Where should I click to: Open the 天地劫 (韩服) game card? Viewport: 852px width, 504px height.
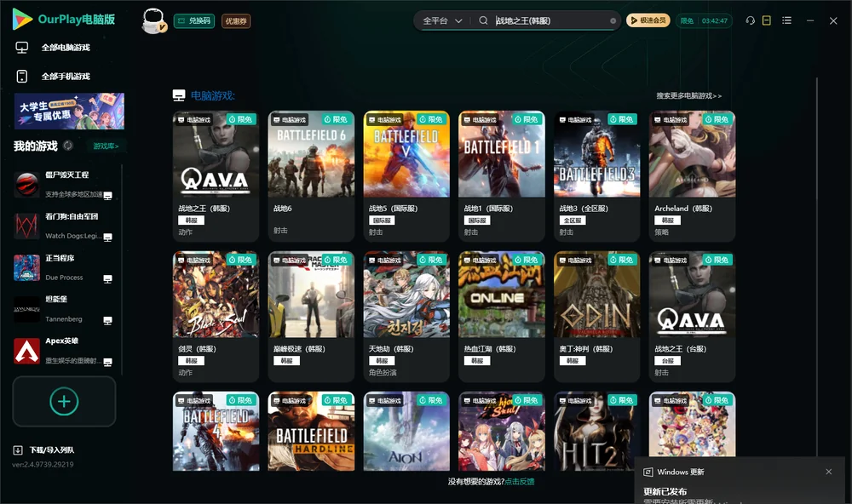[x=406, y=317]
